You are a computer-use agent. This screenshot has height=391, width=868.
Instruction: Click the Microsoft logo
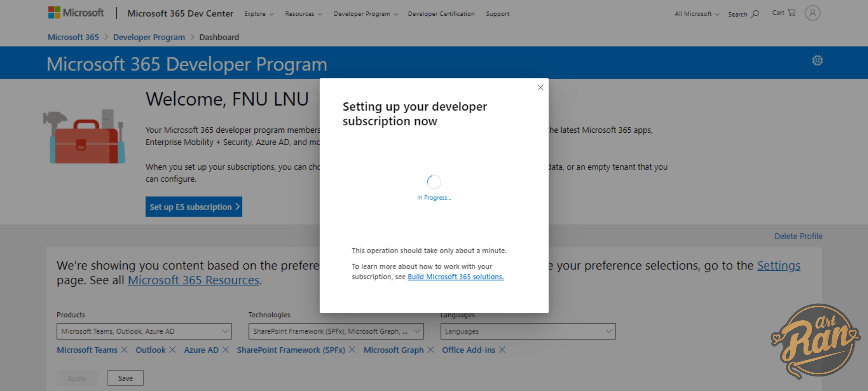coord(76,13)
